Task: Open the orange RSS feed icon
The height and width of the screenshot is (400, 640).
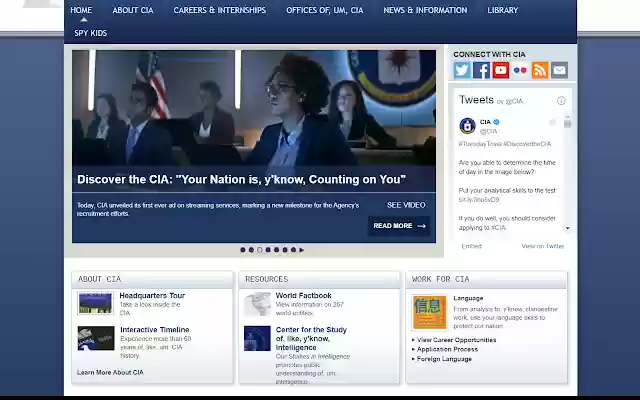Action: (x=540, y=70)
